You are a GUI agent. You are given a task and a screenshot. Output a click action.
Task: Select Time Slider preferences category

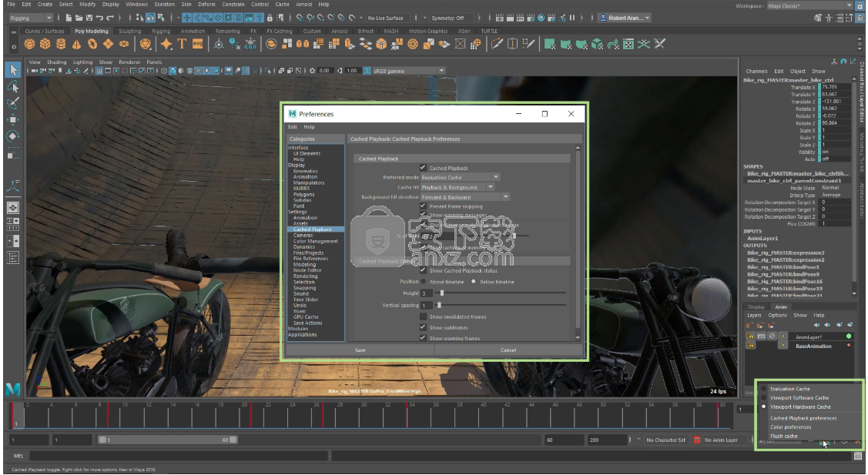click(306, 299)
